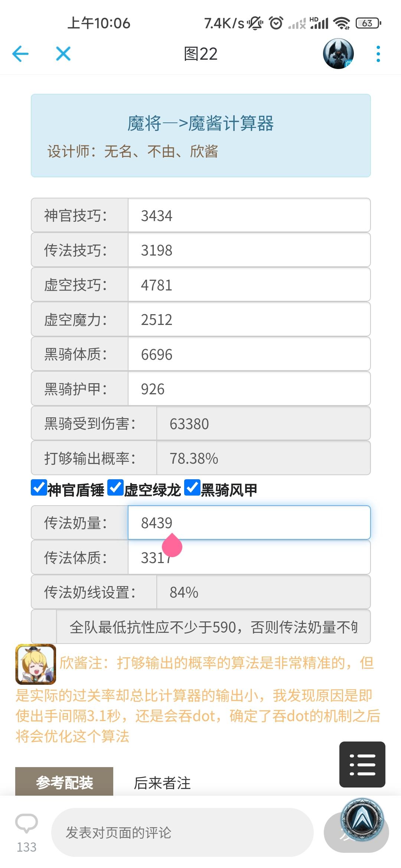The width and height of the screenshot is (401, 868).
Task: Edit the 黑骑体质 value 6696
Action: click(x=249, y=354)
